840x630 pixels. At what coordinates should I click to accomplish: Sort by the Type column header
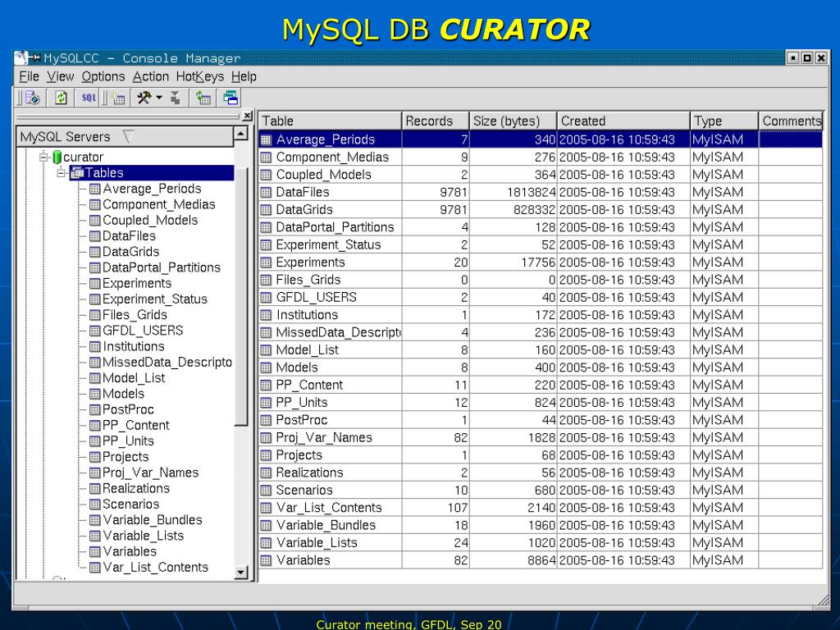724,121
